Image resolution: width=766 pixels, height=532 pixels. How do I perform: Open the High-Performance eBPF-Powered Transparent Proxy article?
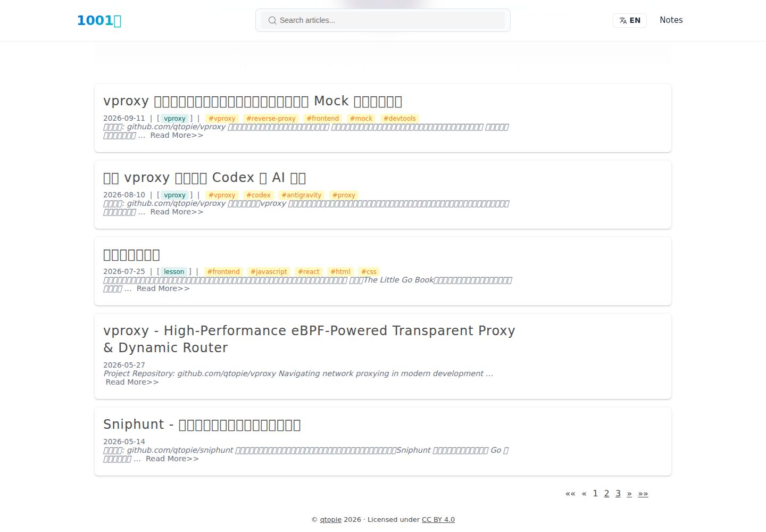[x=309, y=339]
